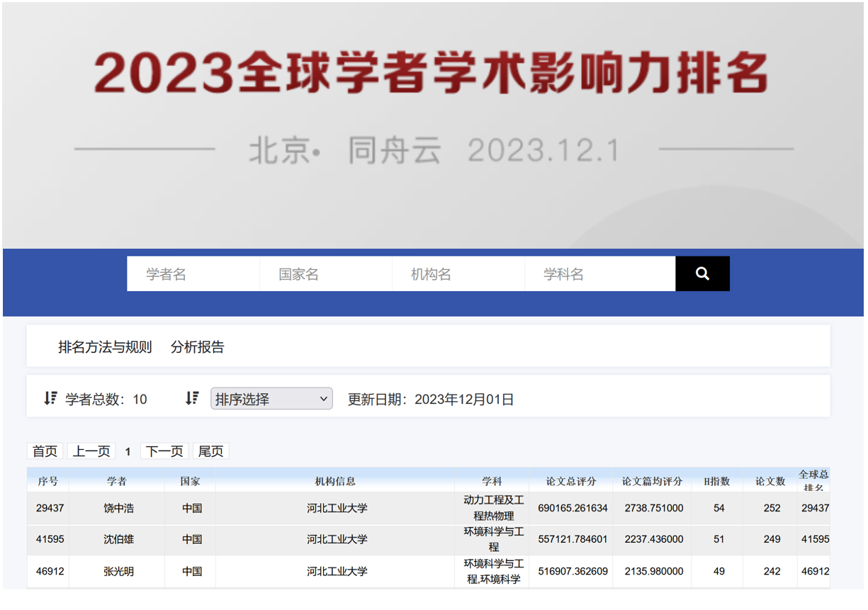The width and height of the screenshot is (868, 610).
Task: Click the 下一页 next page button
Action: (x=164, y=451)
